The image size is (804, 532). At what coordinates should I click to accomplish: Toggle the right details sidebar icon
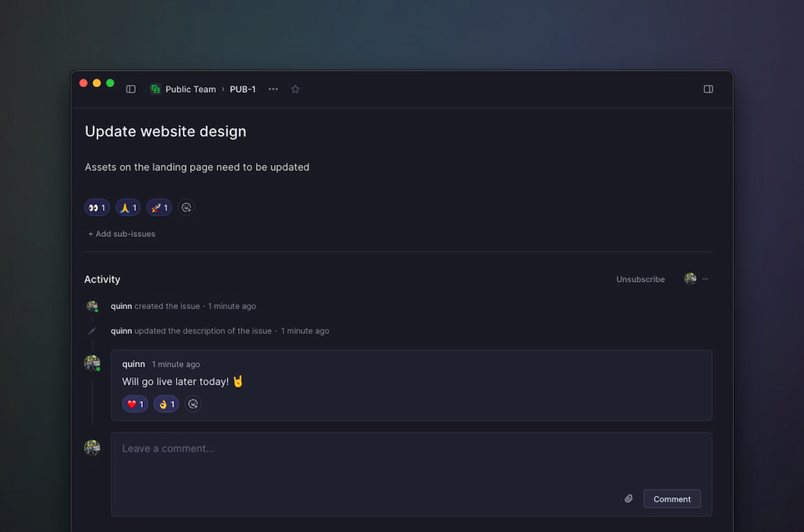click(708, 89)
